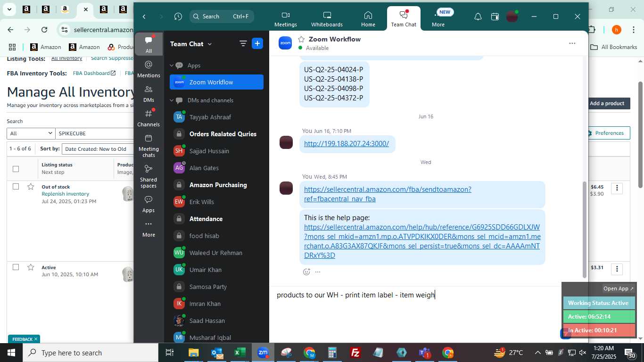Open chat with Imran Khan
Screen dimensions: 644x362
coord(216,304)
